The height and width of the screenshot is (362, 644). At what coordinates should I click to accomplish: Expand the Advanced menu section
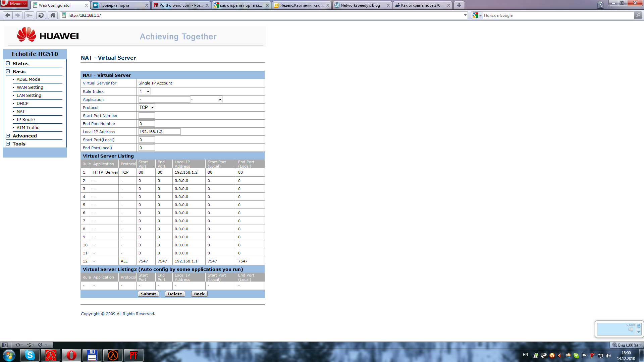click(x=8, y=136)
